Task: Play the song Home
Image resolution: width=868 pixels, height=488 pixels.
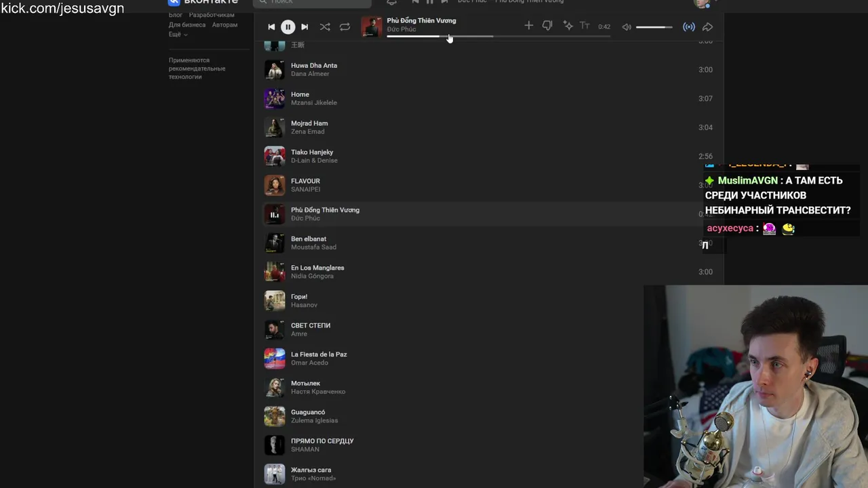Action: tap(300, 95)
